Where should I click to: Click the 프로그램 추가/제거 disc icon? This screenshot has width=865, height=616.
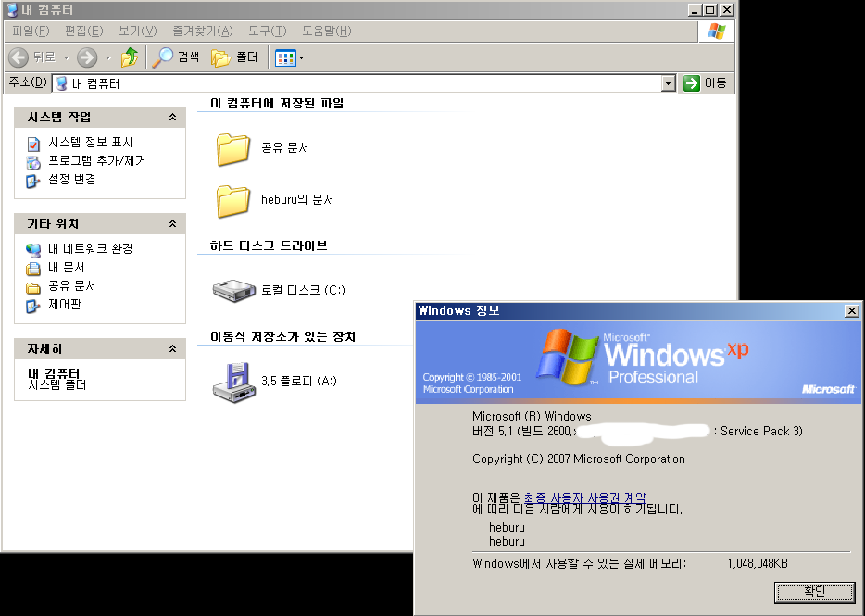pos(33,162)
